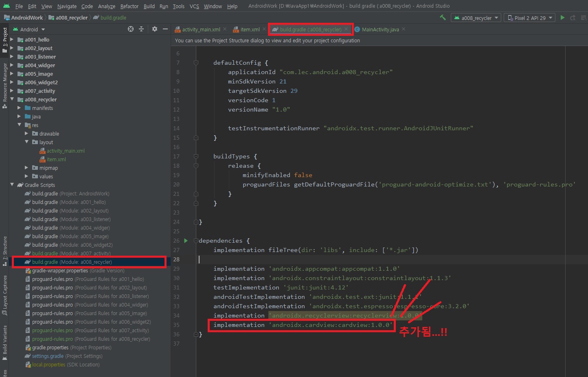
Task: Close the MainActivity.java tab
Action: coord(404,29)
